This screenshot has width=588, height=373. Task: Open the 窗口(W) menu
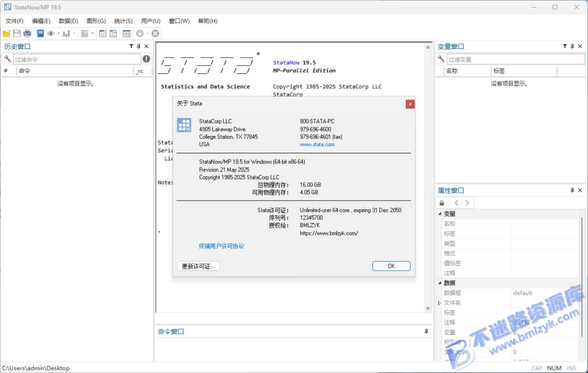[x=179, y=21]
